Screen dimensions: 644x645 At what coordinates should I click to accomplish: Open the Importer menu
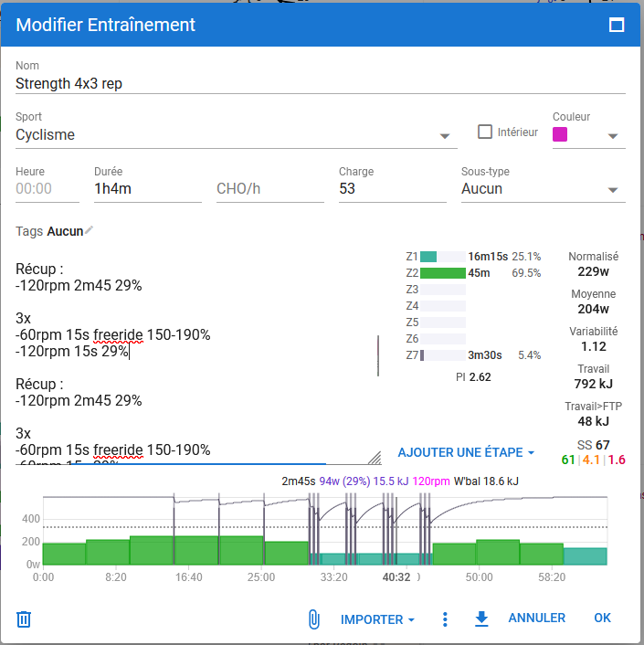377,619
